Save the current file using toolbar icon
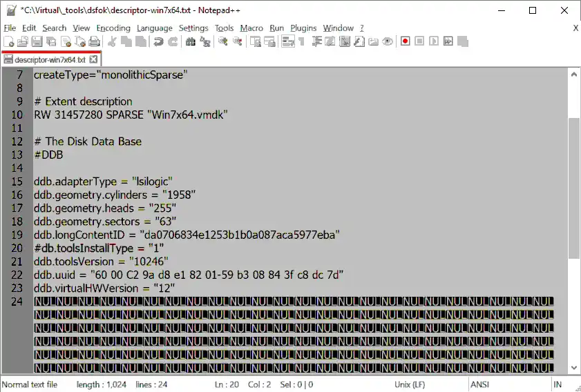This screenshot has width=581, height=392. [37, 41]
